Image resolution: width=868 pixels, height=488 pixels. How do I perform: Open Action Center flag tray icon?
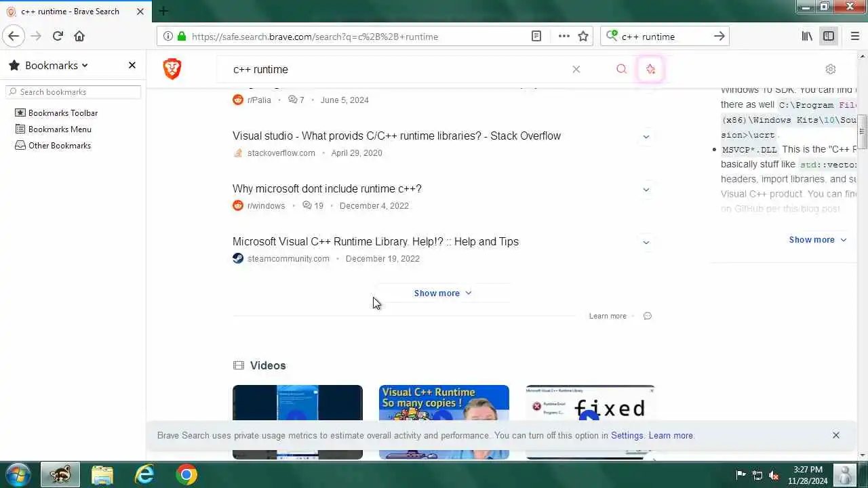(741, 475)
